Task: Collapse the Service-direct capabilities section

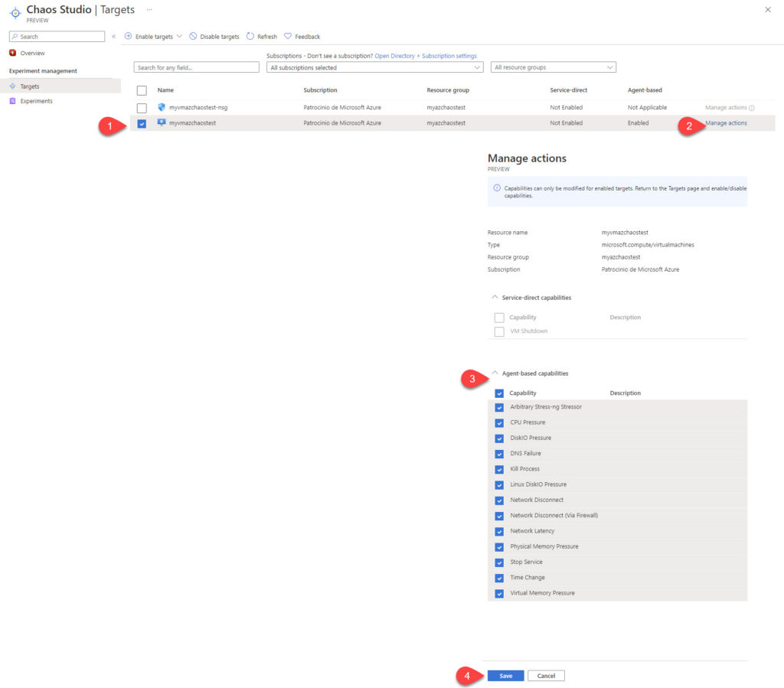Action: pyautogui.click(x=495, y=297)
